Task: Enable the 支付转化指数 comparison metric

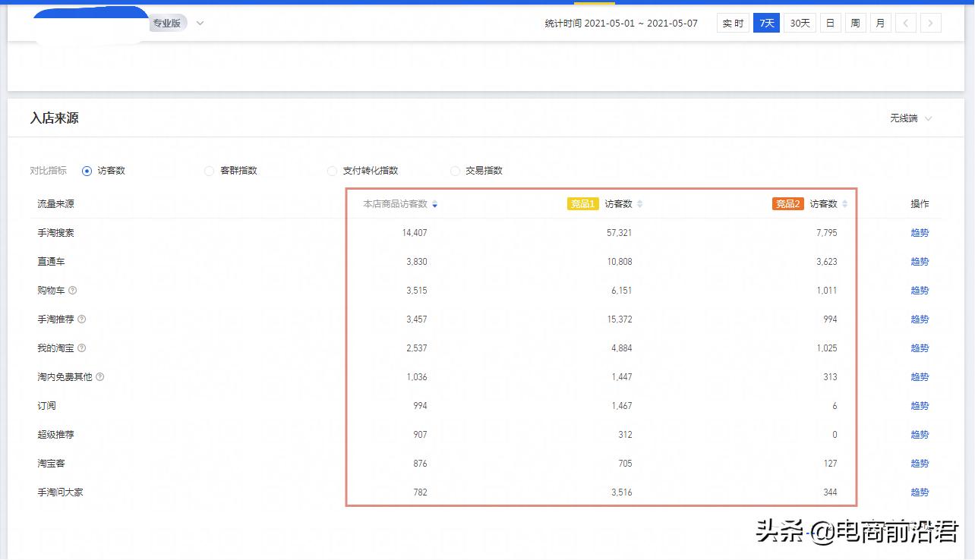Action: (x=332, y=171)
